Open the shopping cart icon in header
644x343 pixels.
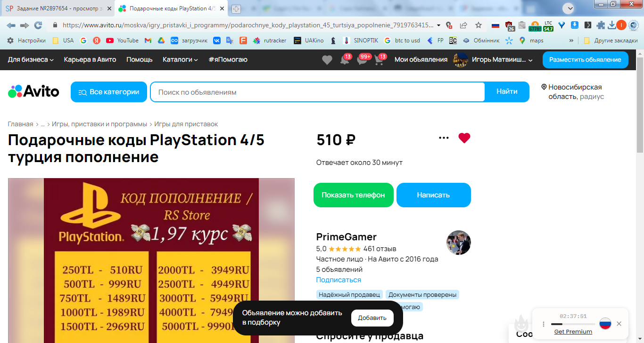point(379,60)
